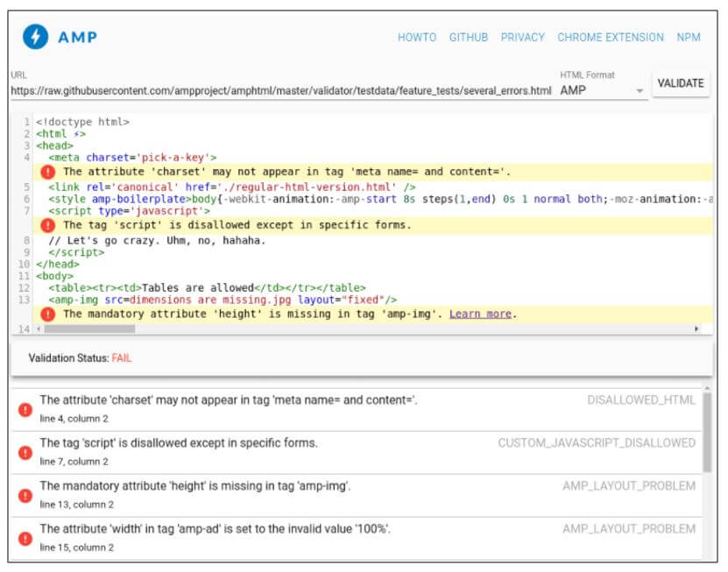Image resolution: width=728 pixels, height=572 pixels.
Task: Click the FAIL validation status text
Action: click(x=122, y=358)
